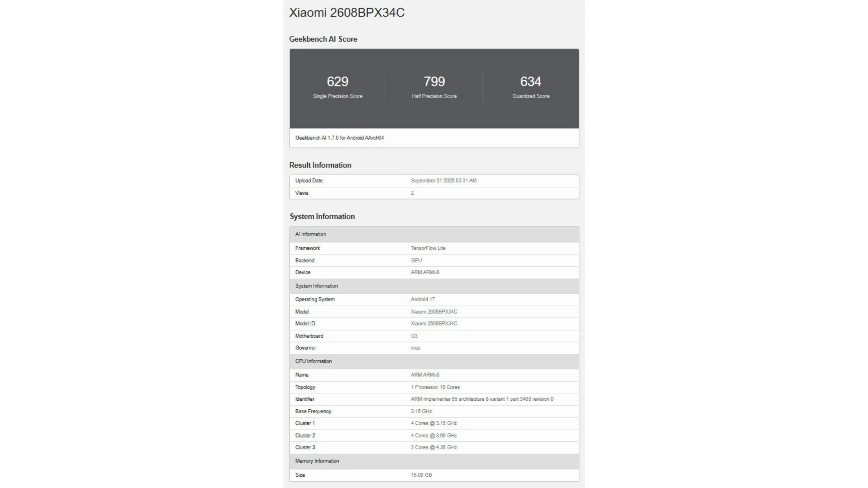This screenshot has height=488, width=868.
Task: Click the CPU Name label
Action: pos(302,375)
